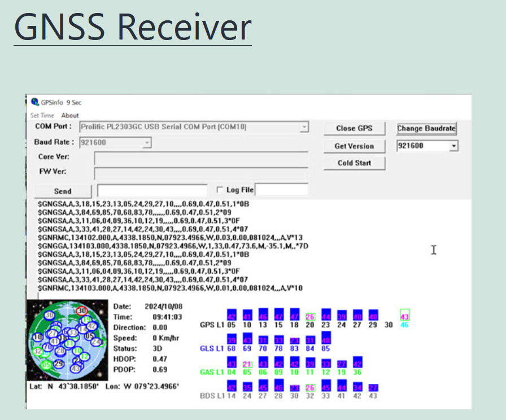Viewport: 506px width, 420px height.
Task: Expand the COM Port dropdown
Action: pyautogui.click(x=304, y=127)
